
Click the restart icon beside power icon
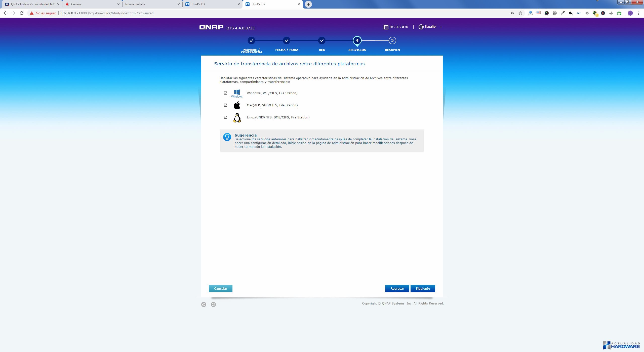pyautogui.click(x=213, y=304)
